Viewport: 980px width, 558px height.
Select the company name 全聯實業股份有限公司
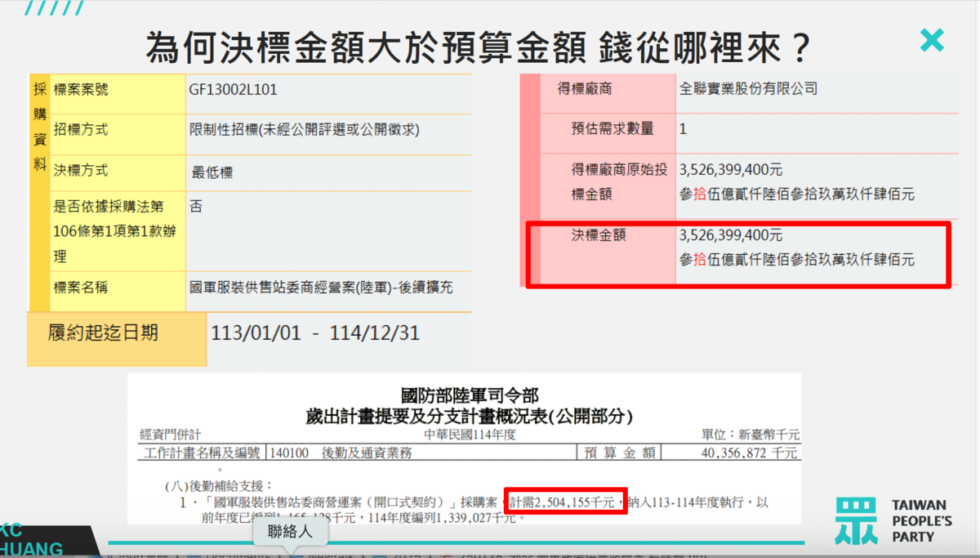click(748, 88)
